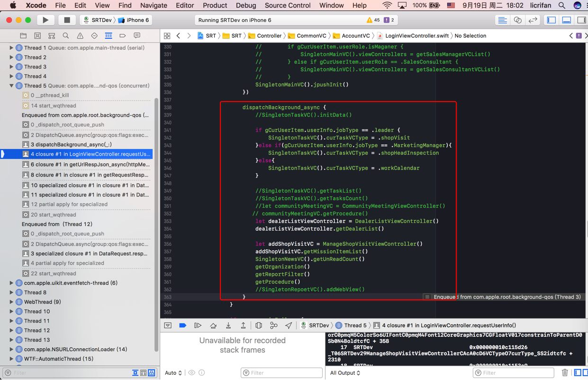Open the Debug menu in the menu bar
588x380 pixels.
245,6
